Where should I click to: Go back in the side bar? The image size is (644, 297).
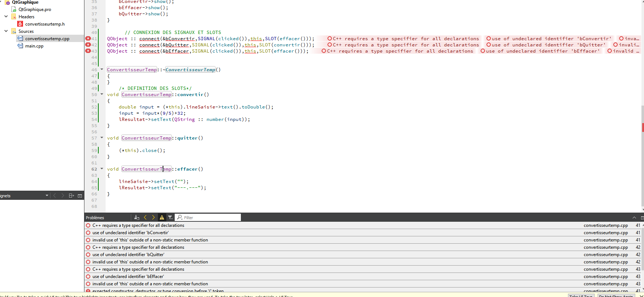tap(54, 195)
